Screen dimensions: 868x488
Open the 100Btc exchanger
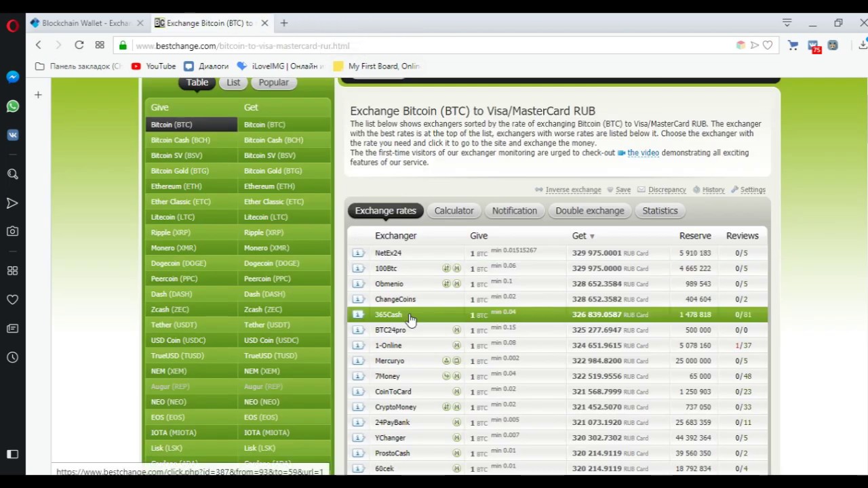point(386,268)
